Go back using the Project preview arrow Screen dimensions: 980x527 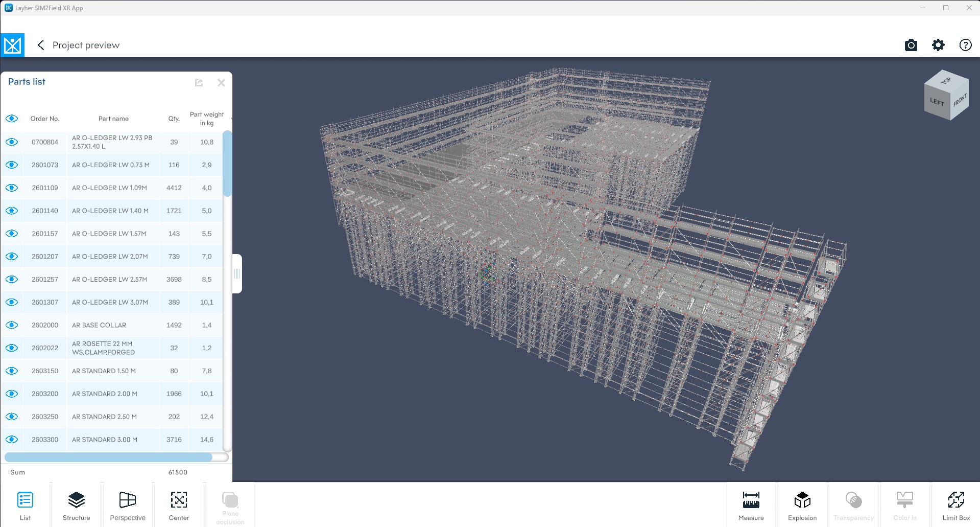pos(41,45)
